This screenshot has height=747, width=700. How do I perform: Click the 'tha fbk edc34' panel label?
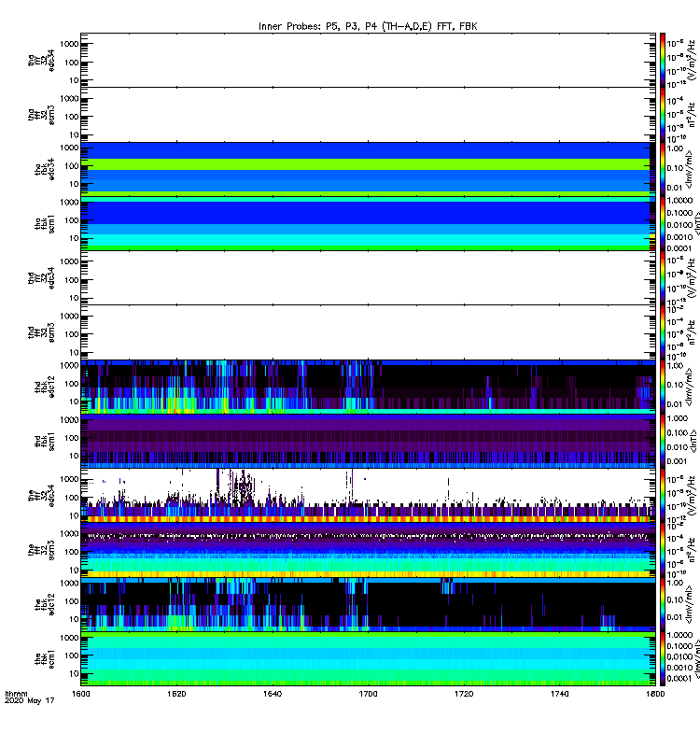point(45,169)
